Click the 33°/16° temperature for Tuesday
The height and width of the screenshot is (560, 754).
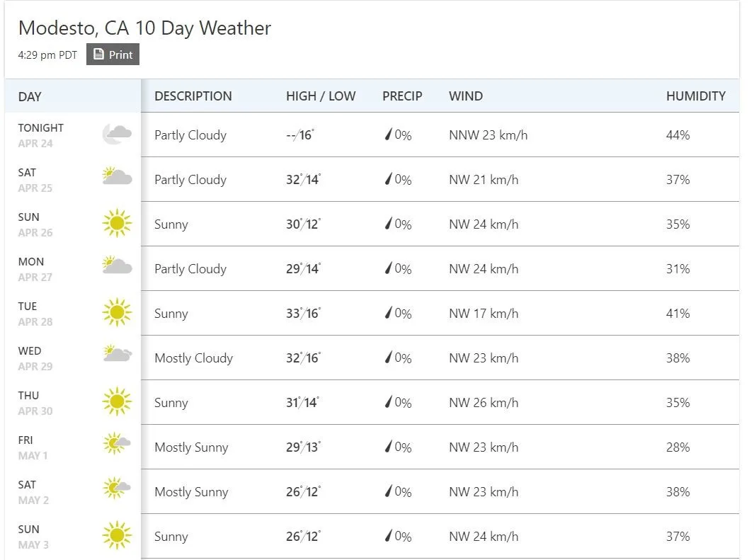click(x=304, y=314)
